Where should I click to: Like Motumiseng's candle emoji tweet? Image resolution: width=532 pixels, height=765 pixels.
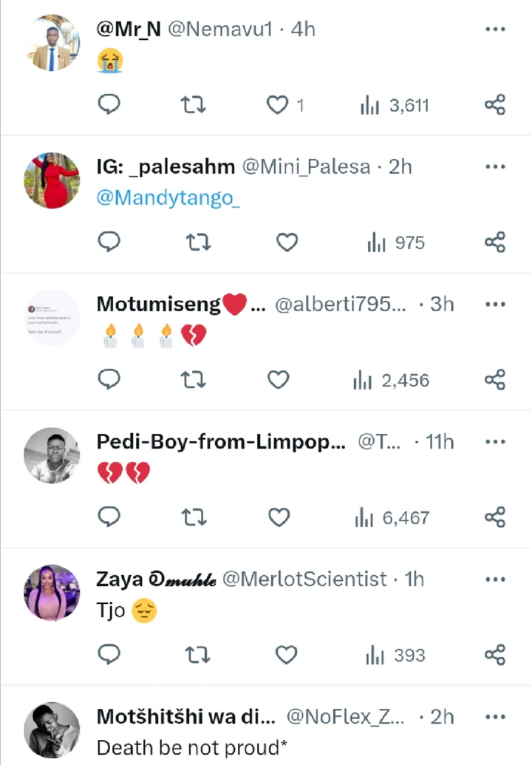[x=278, y=380]
